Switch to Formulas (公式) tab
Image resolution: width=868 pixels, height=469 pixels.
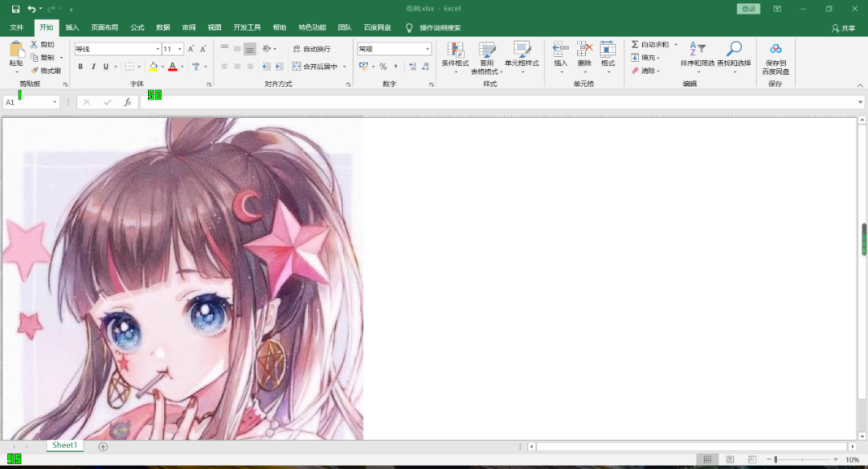pyautogui.click(x=137, y=27)
